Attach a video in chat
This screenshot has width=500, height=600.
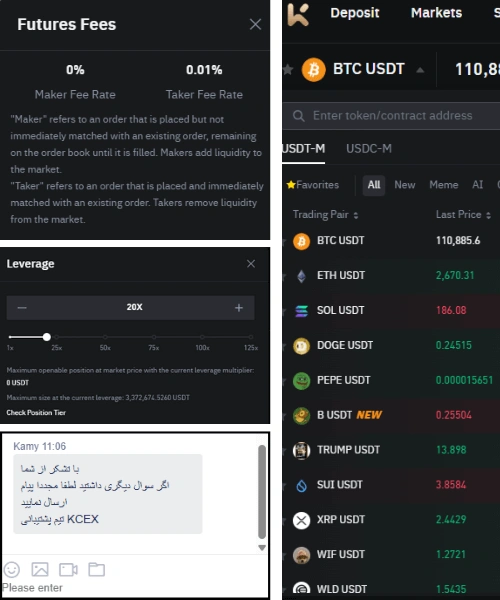(68, 569)
